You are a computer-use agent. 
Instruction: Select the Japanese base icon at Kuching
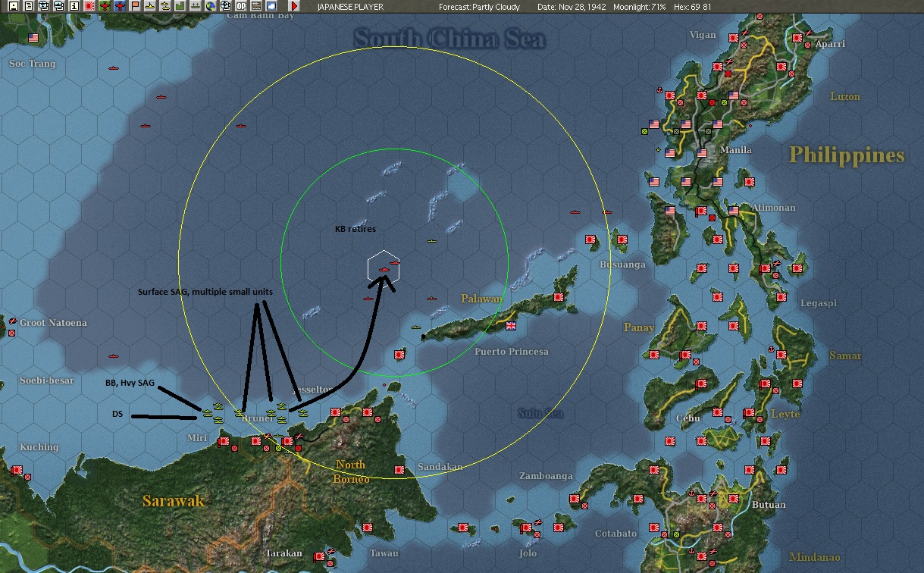[17, 470]
